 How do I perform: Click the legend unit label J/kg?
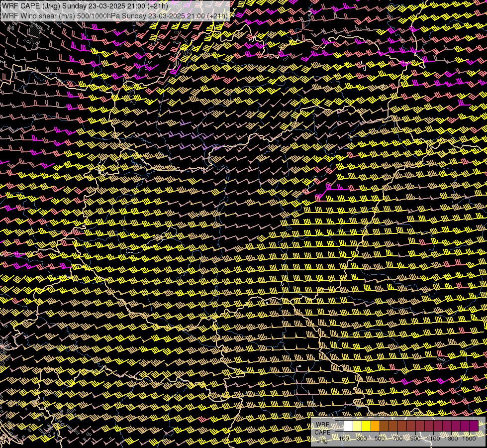click(x=322, y=440)
